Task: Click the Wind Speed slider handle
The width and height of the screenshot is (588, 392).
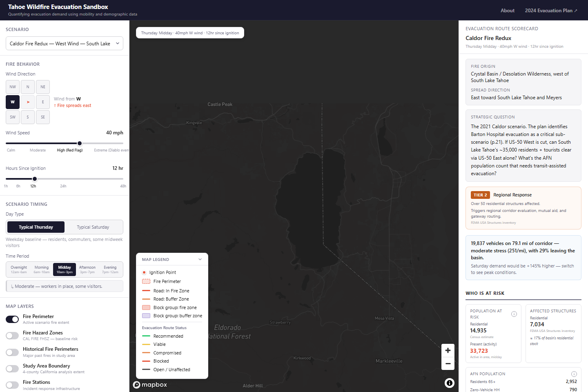Action: pos(80,143)
